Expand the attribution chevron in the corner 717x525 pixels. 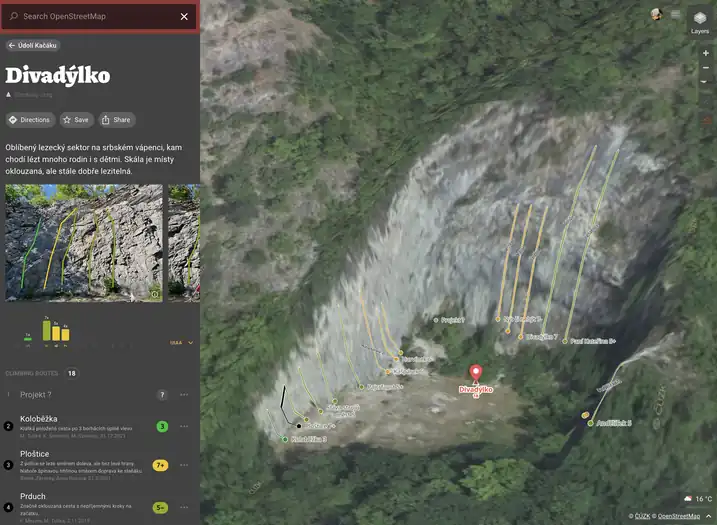[x=708, y=516]
